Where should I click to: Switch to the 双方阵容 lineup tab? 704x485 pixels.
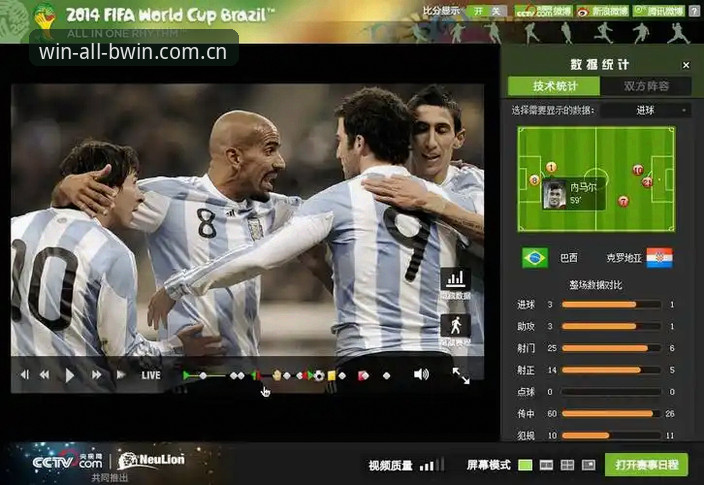[x=646, y=86]
